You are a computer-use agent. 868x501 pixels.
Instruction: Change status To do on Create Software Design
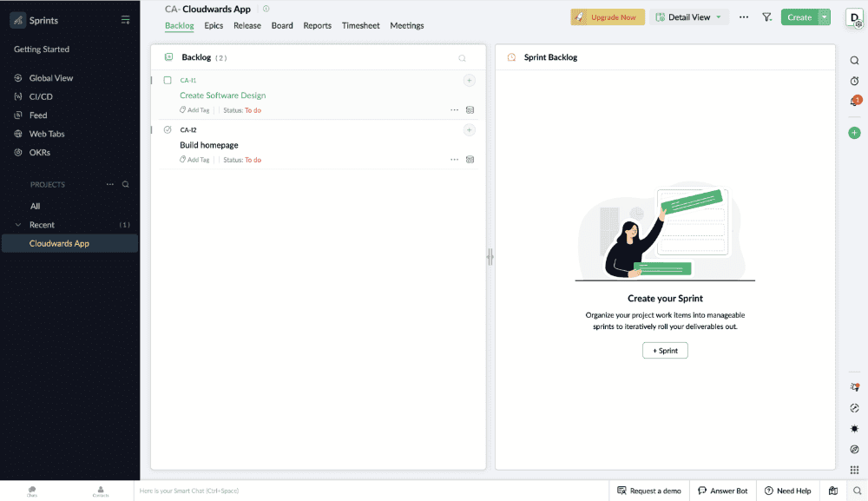(x=253, y=110)
